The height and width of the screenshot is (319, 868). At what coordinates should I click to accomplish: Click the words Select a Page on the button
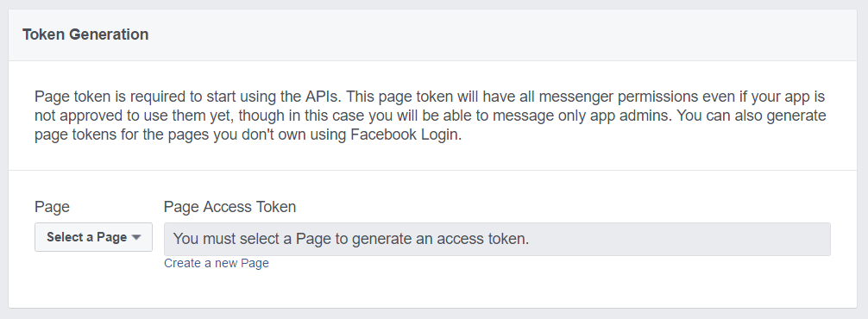pyautogui.click(x=87, y=237)
